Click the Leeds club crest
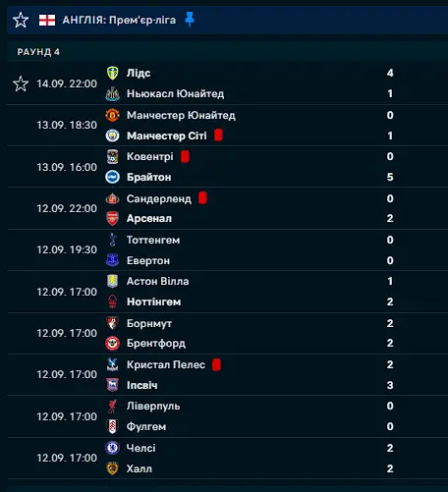The height and width of the screenshot is (492, 448). coord(113,73)
